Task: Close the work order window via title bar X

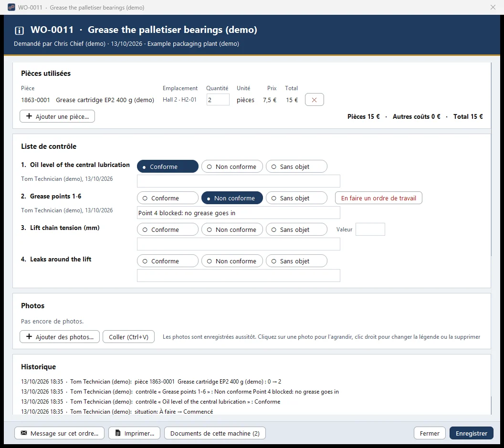Action: point(493,7)
